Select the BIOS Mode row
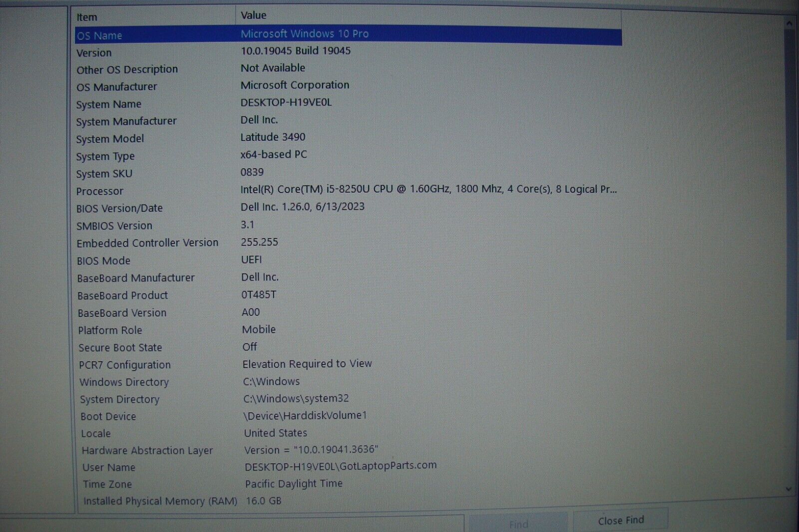This screenshot has height=532, width=799. point(349,261)
